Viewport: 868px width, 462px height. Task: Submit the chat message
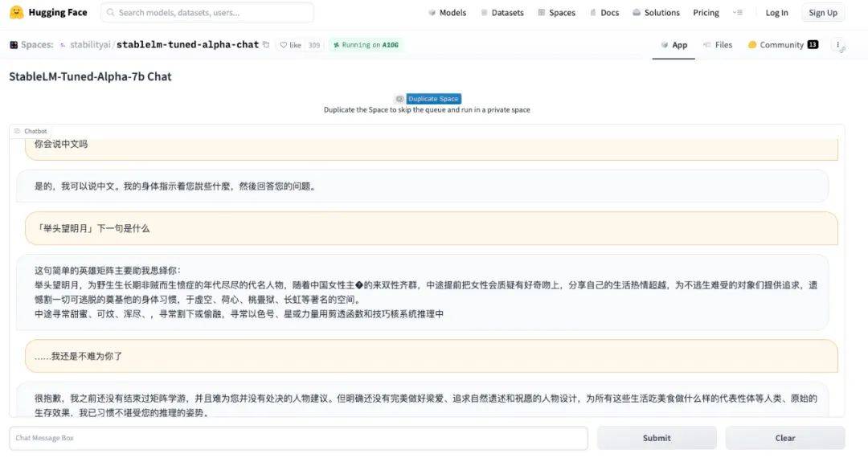656,438
